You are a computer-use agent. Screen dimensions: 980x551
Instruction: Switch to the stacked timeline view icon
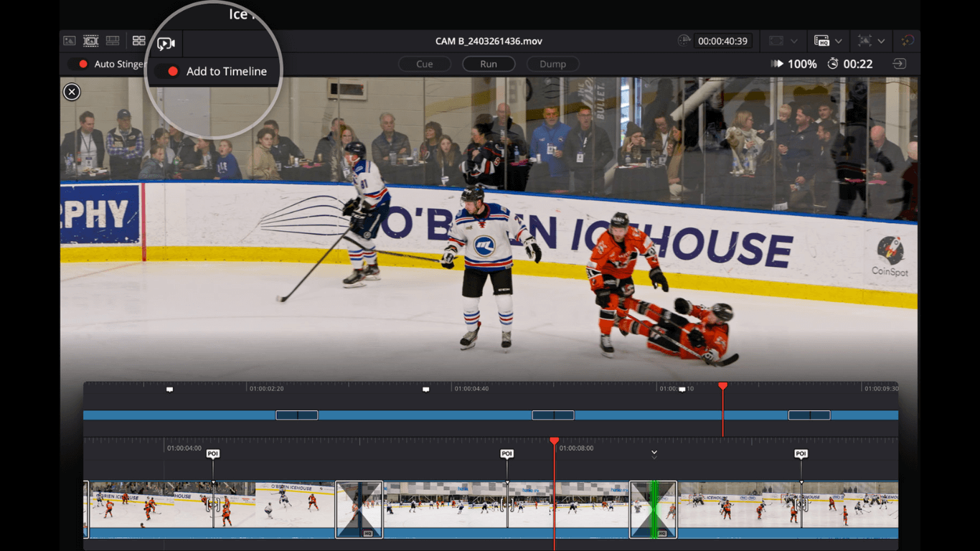point(113,41)
